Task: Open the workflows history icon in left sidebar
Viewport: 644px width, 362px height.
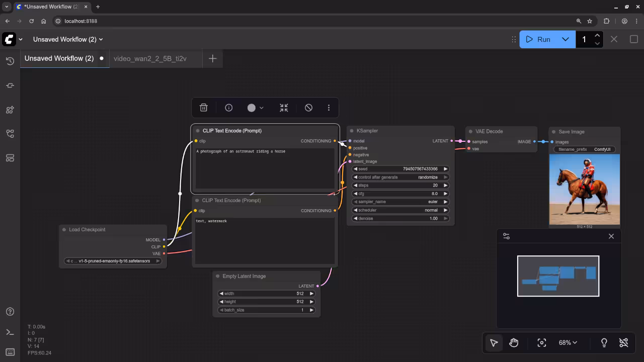Action: 10,61
